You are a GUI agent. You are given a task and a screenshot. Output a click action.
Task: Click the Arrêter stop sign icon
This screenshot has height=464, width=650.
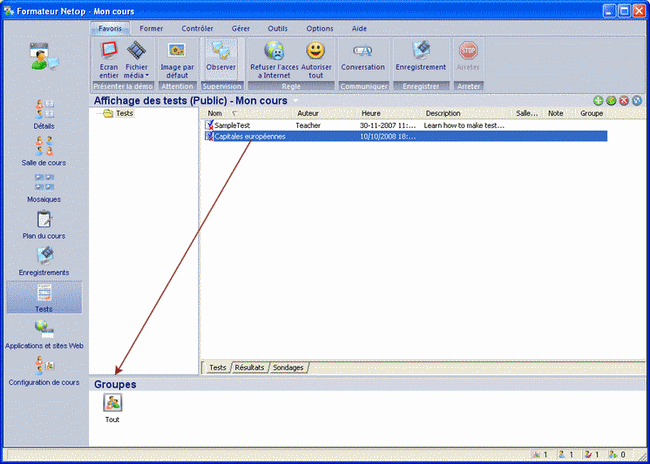pos(468,51)
